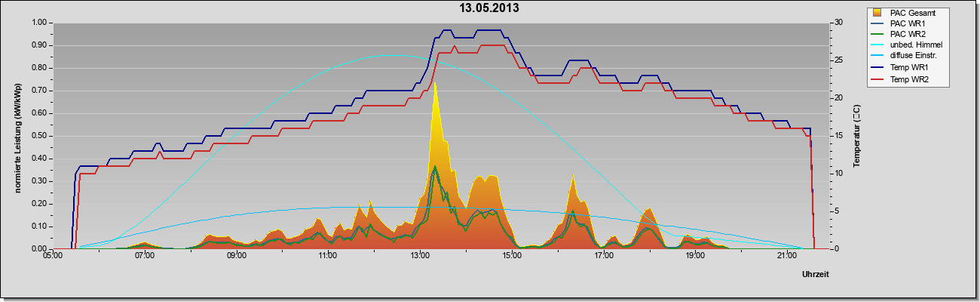980x302 pixels.
Task: Click the 15:00 time axis label
Action: point(512,257)
